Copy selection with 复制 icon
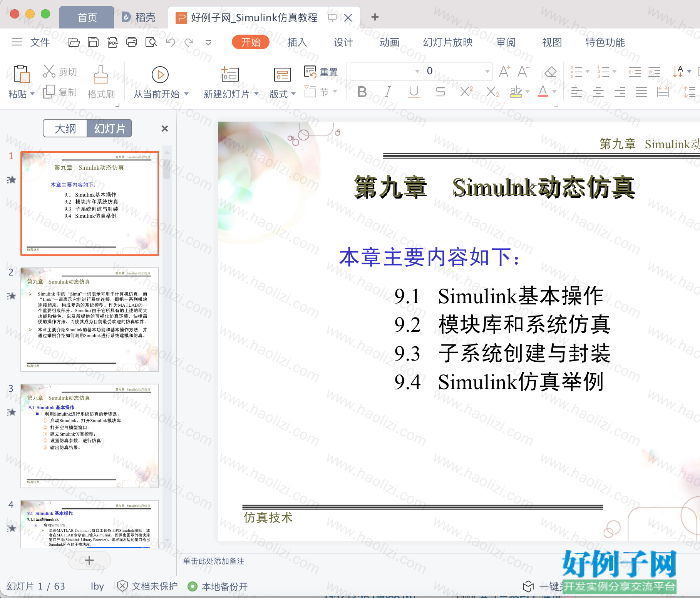700x598 pixels. (x=49, y=92)
